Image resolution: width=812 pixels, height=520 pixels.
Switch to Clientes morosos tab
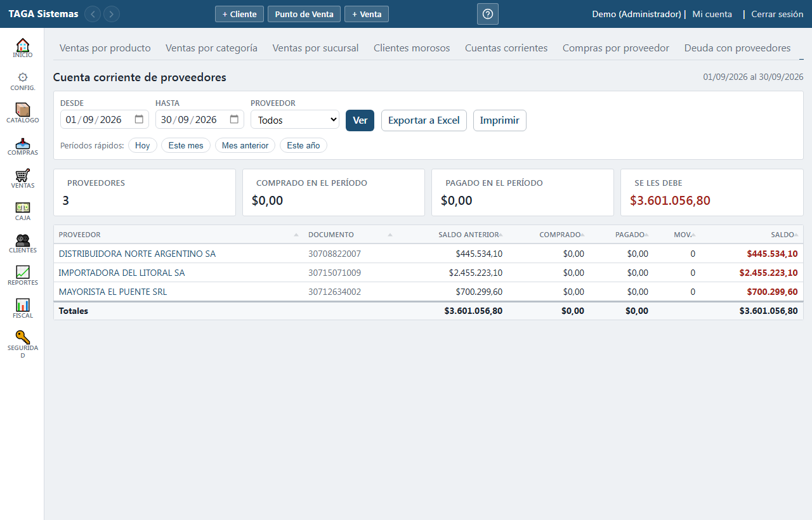click(x=412, y=48)
